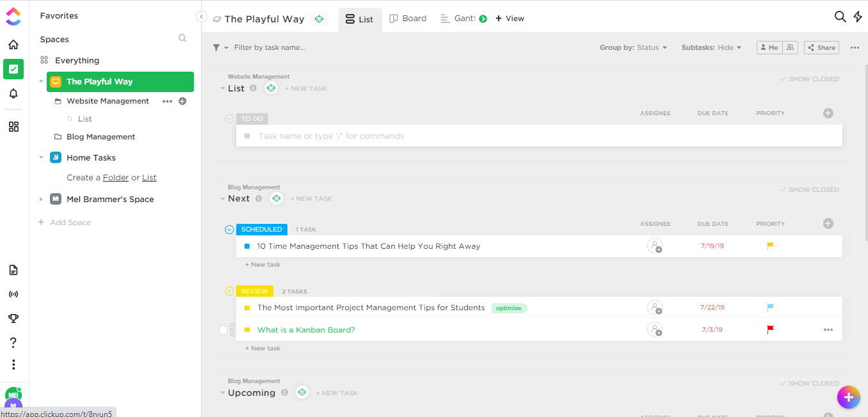The height and width of the screenshot is (417, 868).
Task: Open Website Management folder ellipsis options
Action: point(167,101)
